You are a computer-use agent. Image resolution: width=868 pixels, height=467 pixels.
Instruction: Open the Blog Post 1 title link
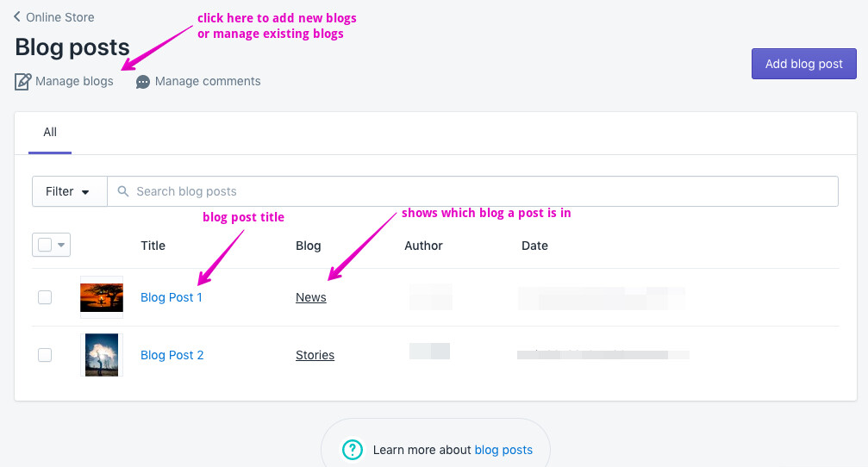pos(172,297)
